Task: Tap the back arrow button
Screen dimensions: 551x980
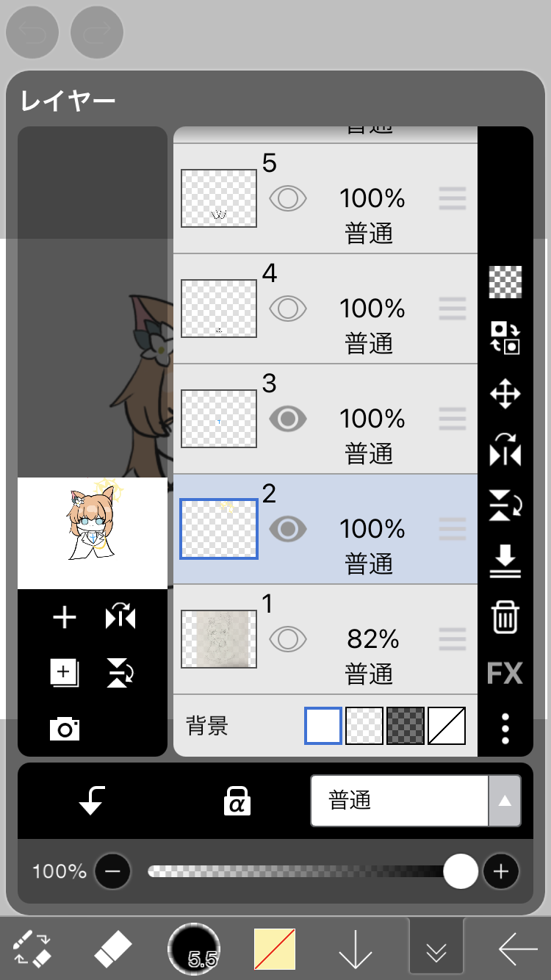Action: point(517,951)
